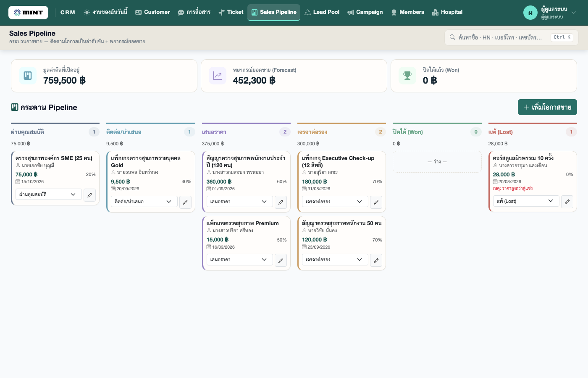
Task: Click the เพิ่มโอกาสขาย button
Action: pos(547,107)
